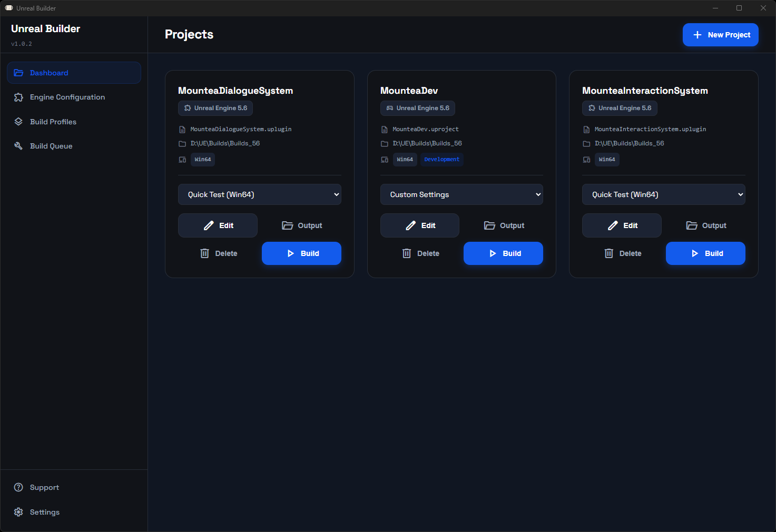This screenshot has height=532, width=776.
Task: Click the Settings gear icon
Action: [18, 512]
